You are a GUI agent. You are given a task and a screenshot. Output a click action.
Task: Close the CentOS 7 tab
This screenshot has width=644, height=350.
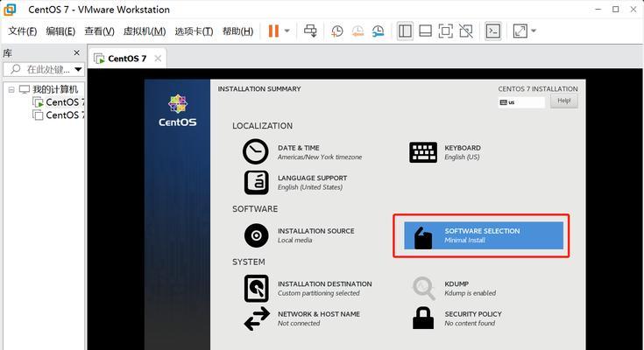pyautogui.click(x=158, y=59)
